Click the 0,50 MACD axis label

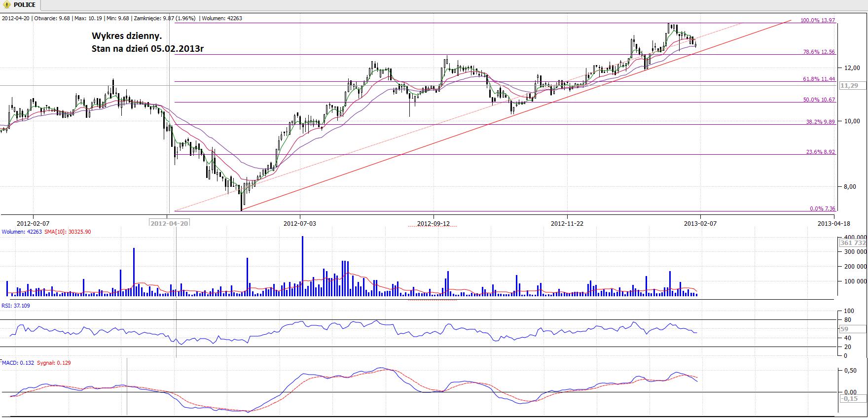(x=850, y=371)
